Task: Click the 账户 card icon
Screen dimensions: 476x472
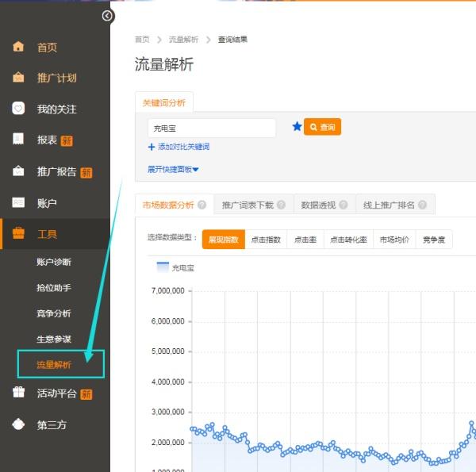Action: tap(18, 202)
